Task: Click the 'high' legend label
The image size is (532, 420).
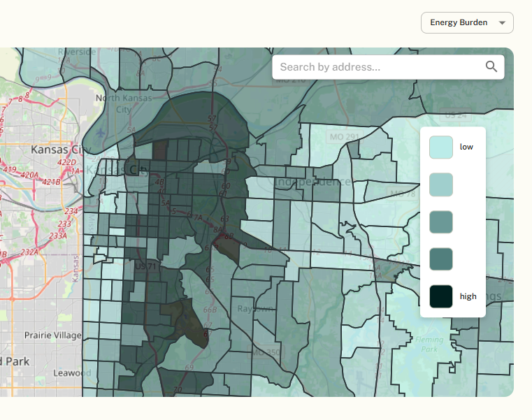Action: click(x=468, y=296)
